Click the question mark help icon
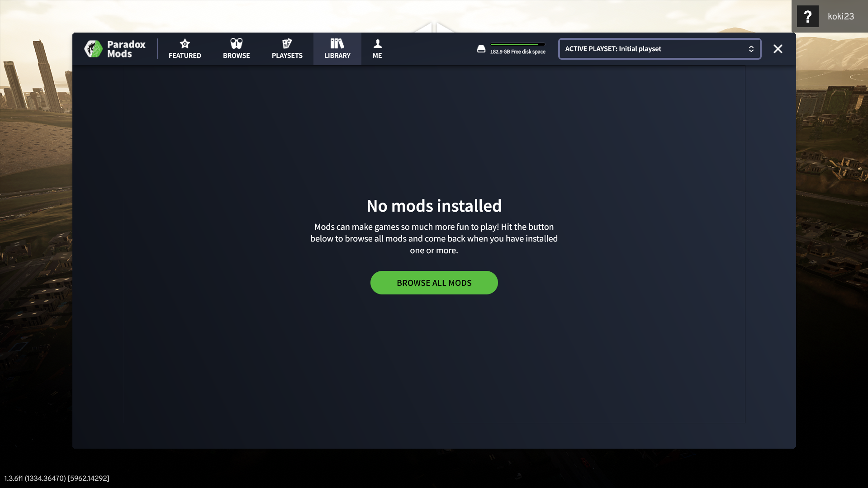Viewport: 868px width, 488px height. 807,17
